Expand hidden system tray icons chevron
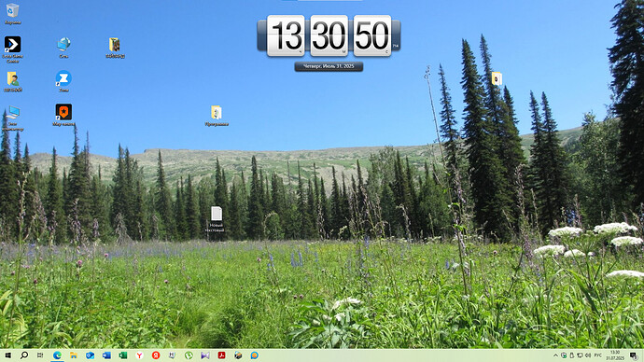Viewport: 644px width, 362px height. 555,355
